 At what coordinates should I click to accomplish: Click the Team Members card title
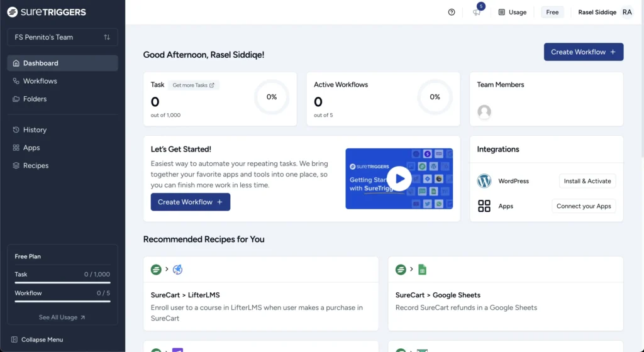point(501,84)
